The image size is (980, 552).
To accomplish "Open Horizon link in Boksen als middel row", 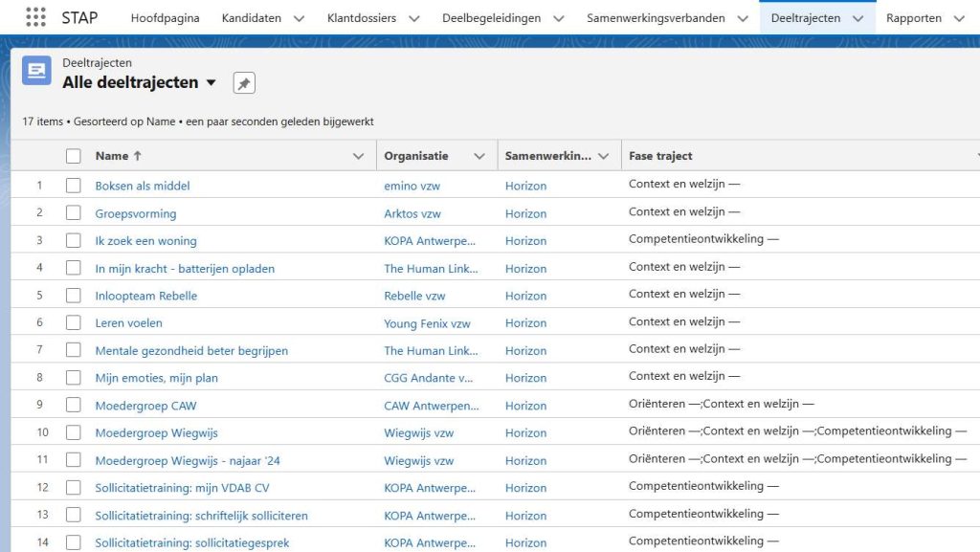I will 525,187.
